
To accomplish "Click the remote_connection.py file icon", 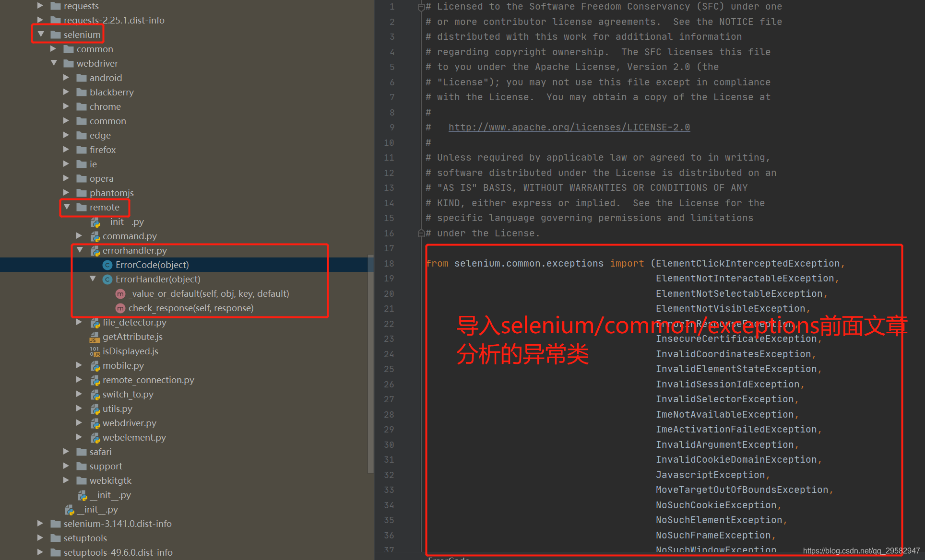I will [x=95, y=380].
